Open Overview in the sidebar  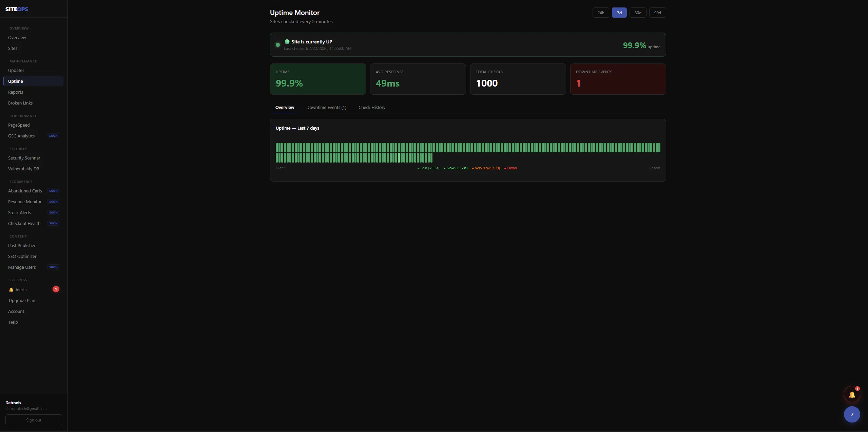point(33,37)
